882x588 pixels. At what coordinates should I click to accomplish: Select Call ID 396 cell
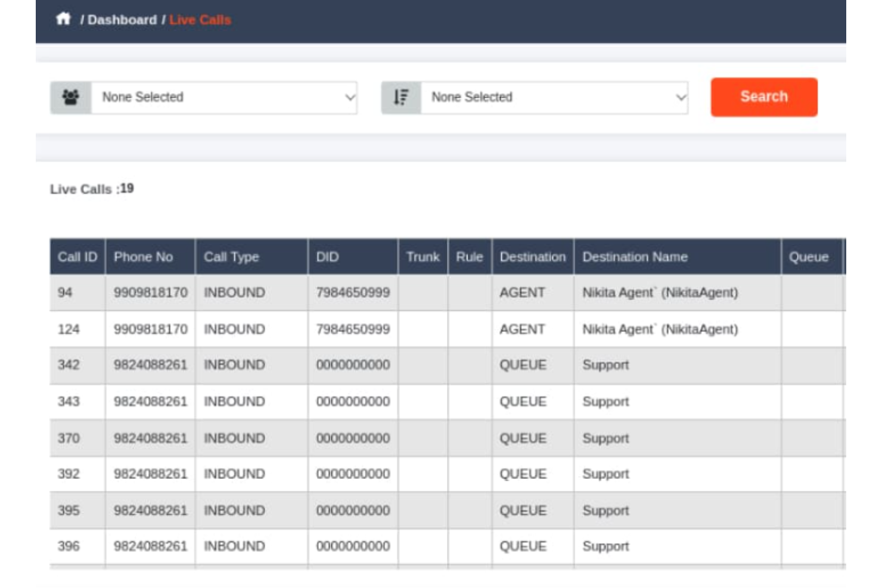point(77,546)
